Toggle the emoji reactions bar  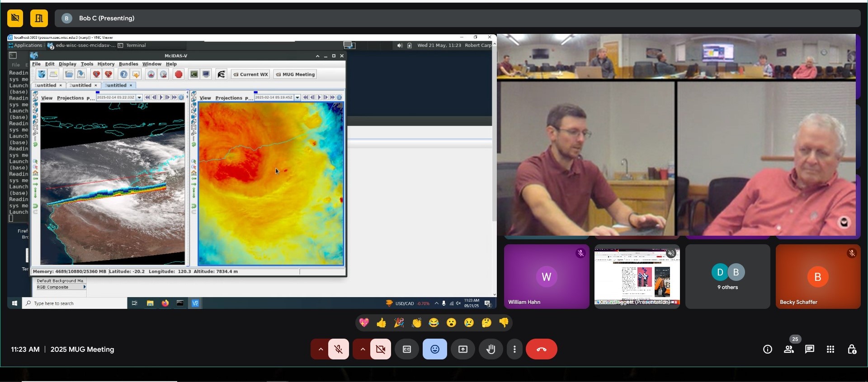435,349
